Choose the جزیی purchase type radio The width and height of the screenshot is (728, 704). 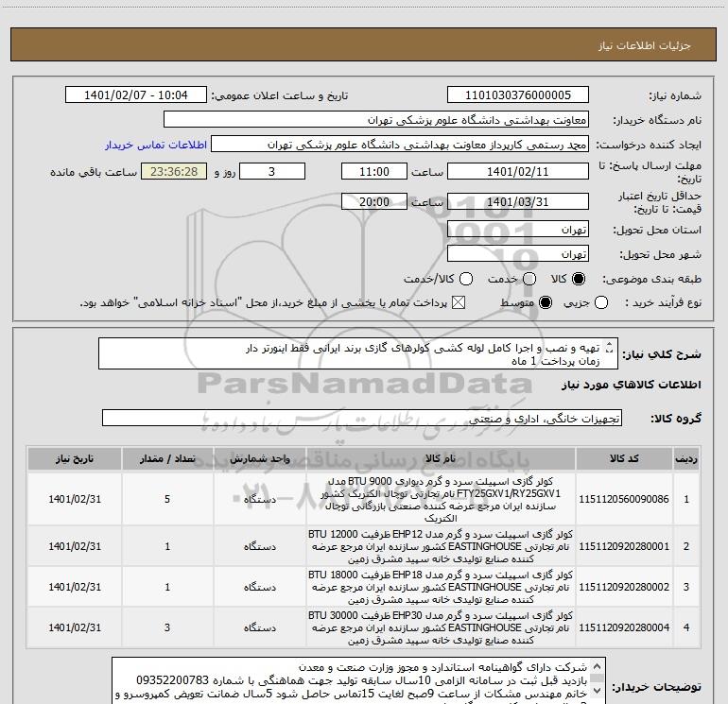pos(601,303)
